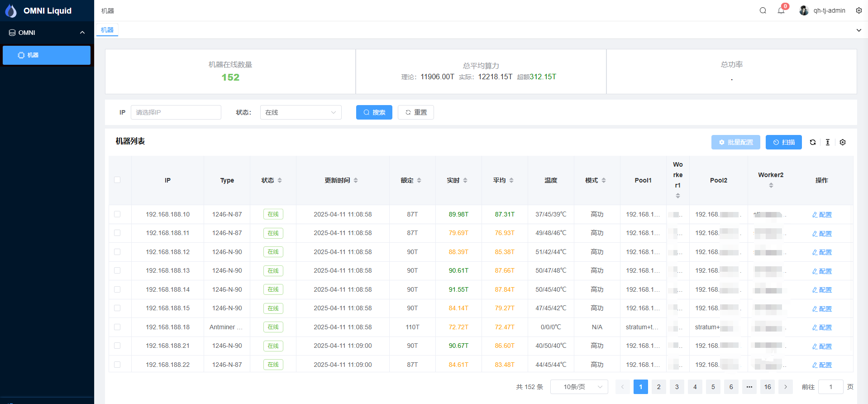Go to page 4
868x404 pixels.
[695, 387]
